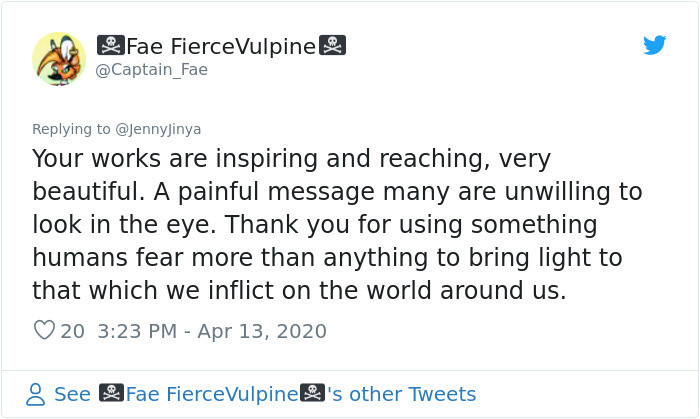Click the tweet's last line 'world around us'
The height and width of the screenshot is (419, 700).
[466, 290]
